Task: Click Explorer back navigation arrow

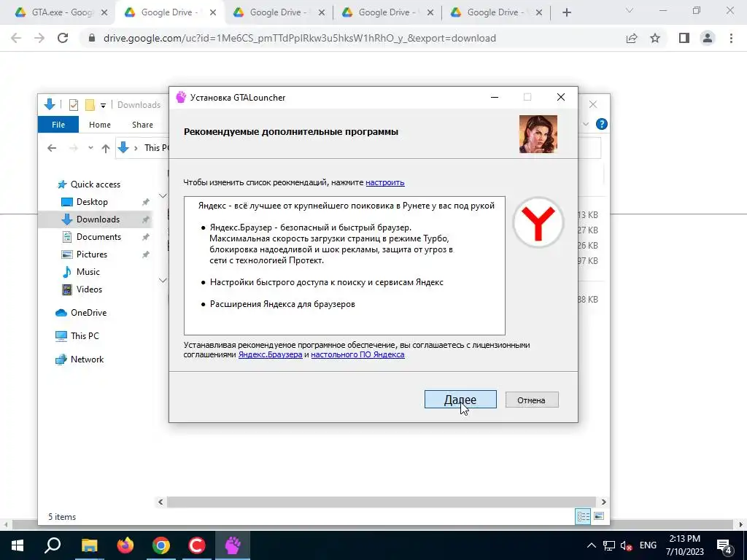Action: point(52,148)
